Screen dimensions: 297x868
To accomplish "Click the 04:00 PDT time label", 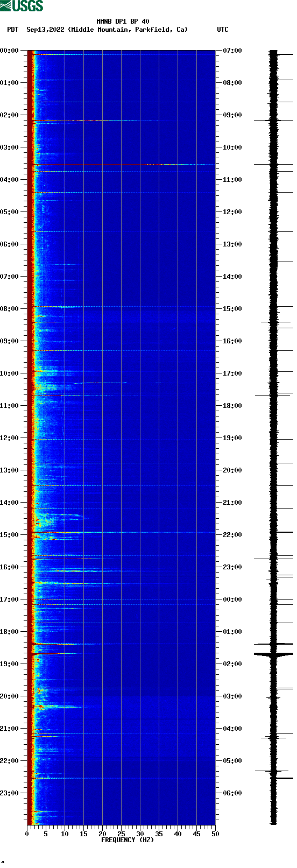I will tap(10, 180).
